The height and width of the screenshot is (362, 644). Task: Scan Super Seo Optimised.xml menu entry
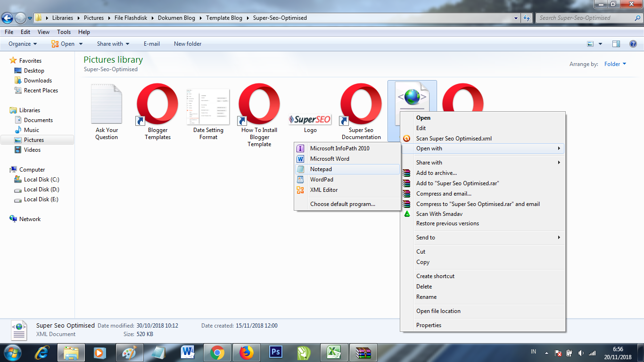tap(483, 139)
